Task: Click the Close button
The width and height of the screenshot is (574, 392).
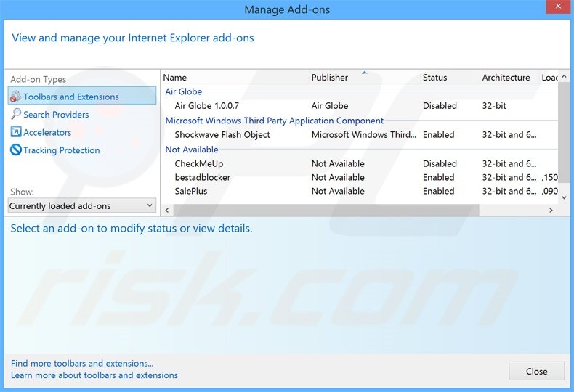Action: coord(536,371)
